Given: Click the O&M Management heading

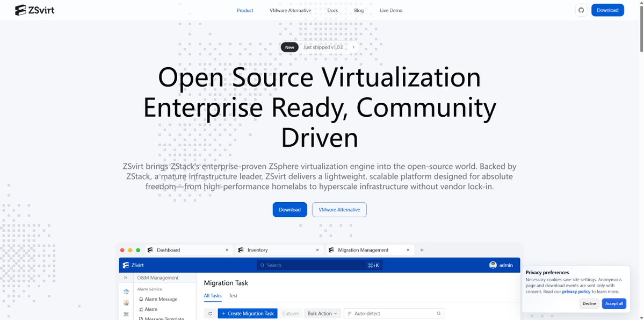Looking at the screenshot, I should [x=158, y=278].
